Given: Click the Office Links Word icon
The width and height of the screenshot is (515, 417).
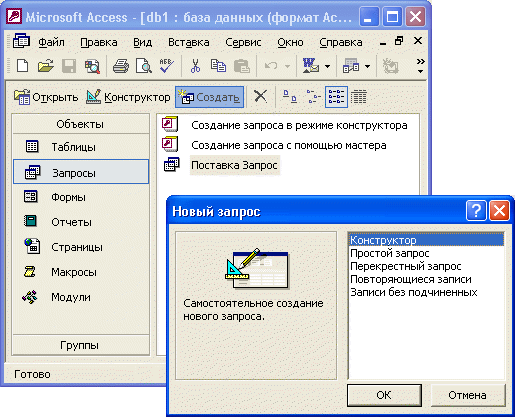Looking at the screenshot, I should point(310,66).
